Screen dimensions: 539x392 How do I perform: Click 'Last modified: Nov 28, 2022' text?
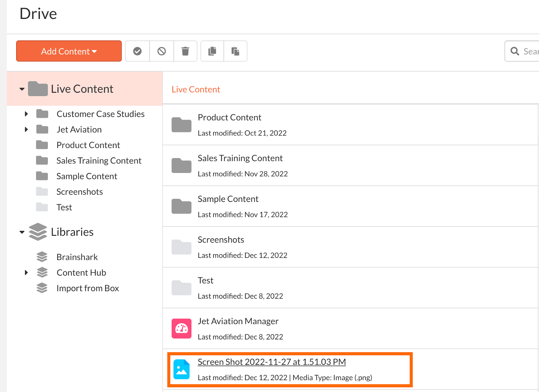pyautogui.click(x=243, y=174)
